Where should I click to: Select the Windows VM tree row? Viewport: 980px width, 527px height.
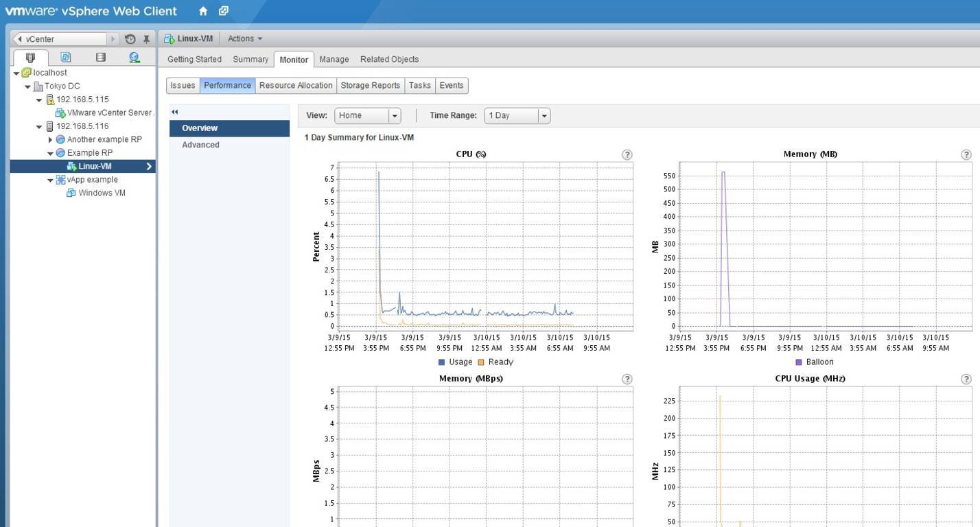[x=82, y=193]
